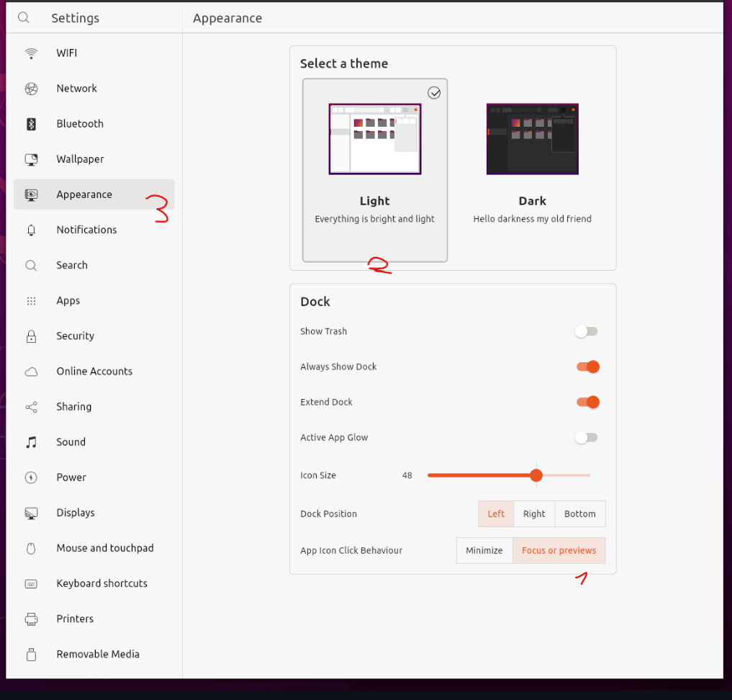Click the Security padlock icon
Image resolution: width=732 pixels, height=700 pixels.
(x=31, y=336)
